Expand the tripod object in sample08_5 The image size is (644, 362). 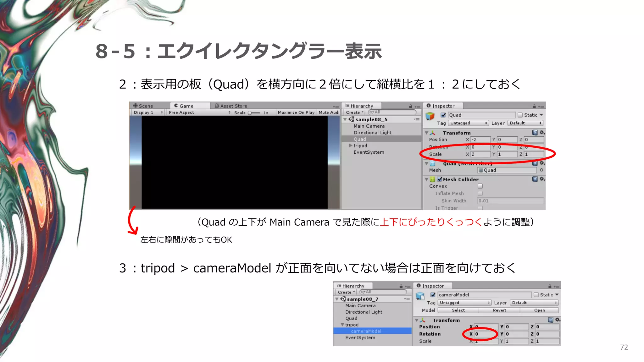coord(351,145)
